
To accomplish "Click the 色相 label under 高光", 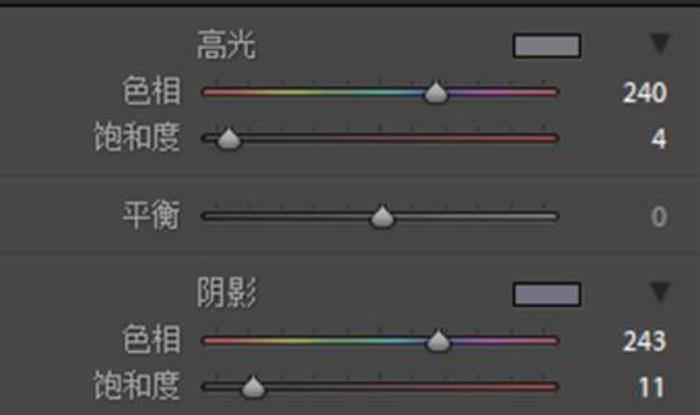I will click(x=152, y=91).
